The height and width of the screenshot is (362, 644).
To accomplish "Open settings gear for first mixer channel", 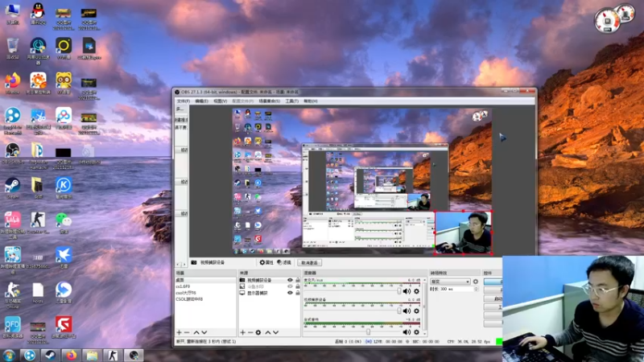I will pyautogui.click(x=416, y=291).
